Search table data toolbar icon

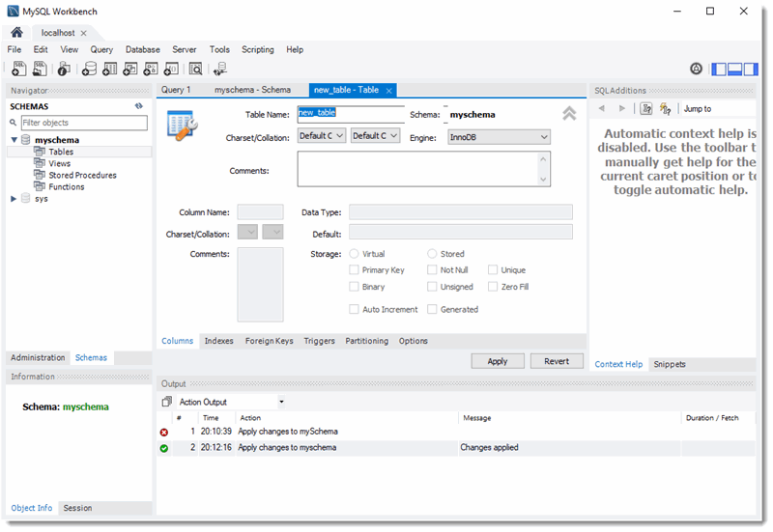coord(196,69)
